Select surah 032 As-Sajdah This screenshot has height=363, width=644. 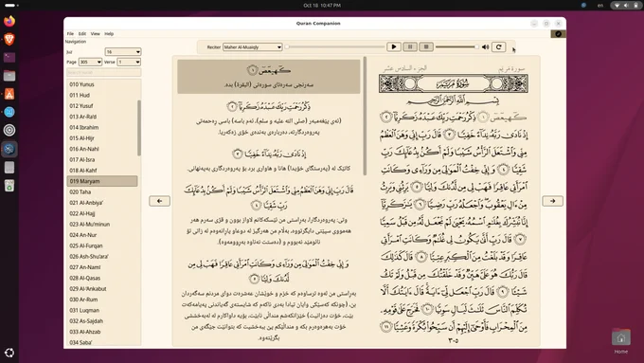coord(102,321)
